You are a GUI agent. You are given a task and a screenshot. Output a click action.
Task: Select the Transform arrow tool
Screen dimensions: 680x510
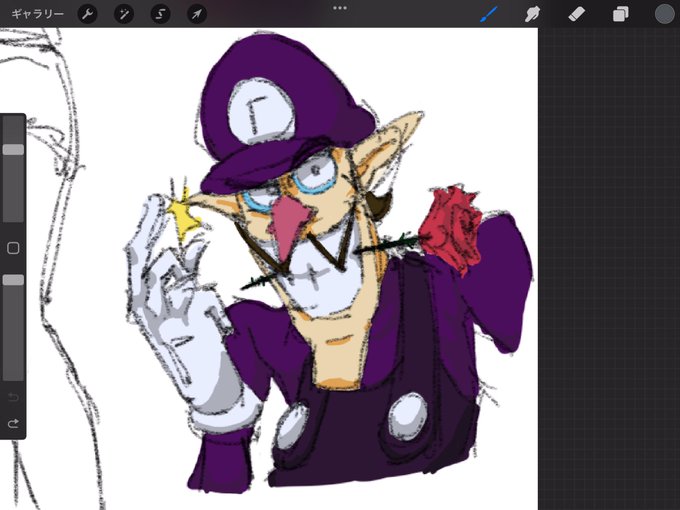coord(196,14)
